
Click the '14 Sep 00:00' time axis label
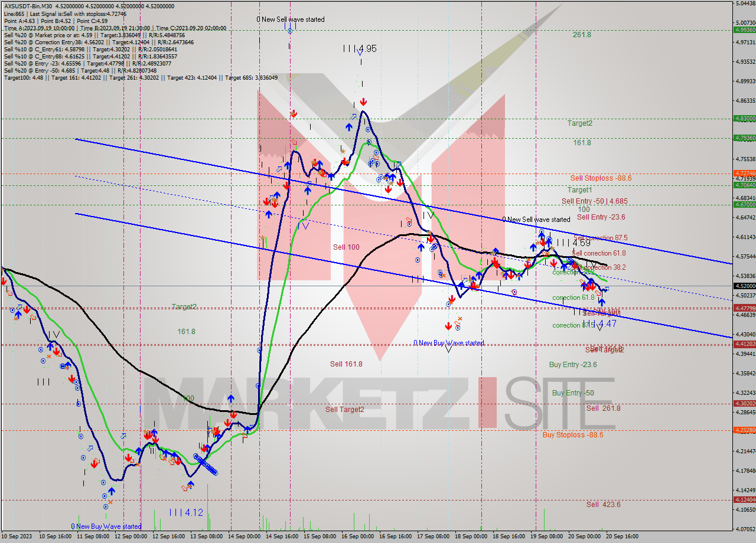pos(245,537)
